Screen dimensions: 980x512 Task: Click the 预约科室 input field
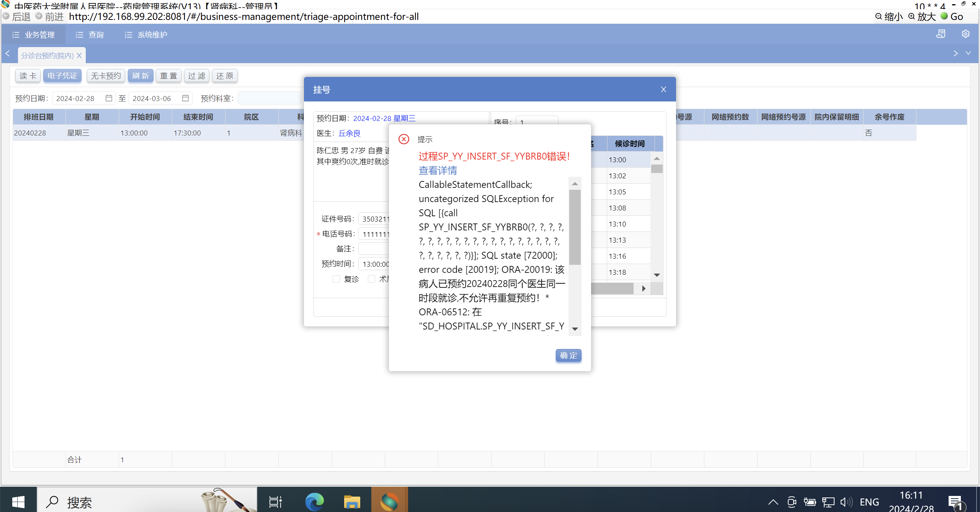269,98
